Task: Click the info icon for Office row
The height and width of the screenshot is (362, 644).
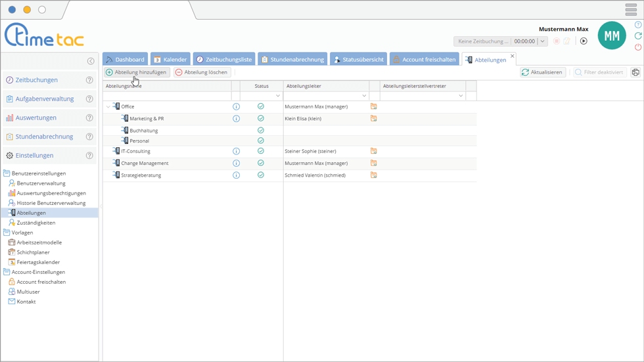Action: pos(236,106)
